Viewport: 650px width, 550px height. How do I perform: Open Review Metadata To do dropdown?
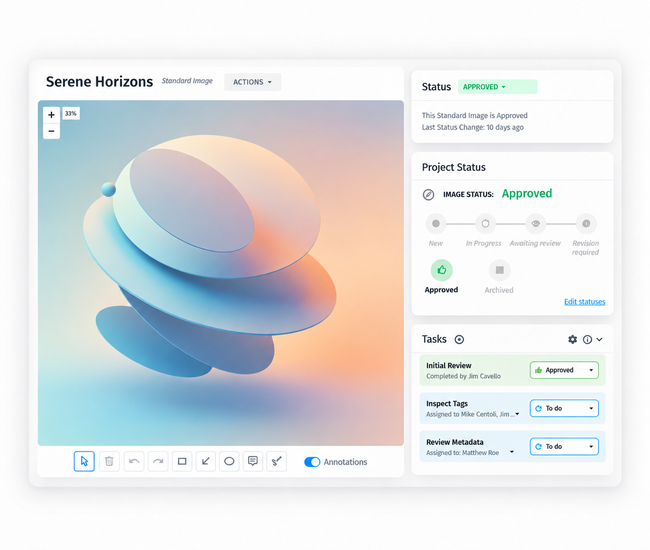[x=564, y=446]
